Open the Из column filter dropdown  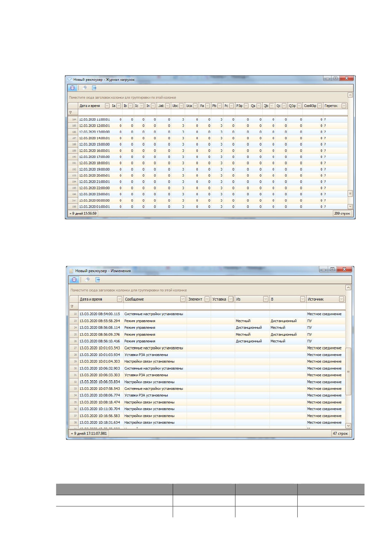[x=266, y=299]
